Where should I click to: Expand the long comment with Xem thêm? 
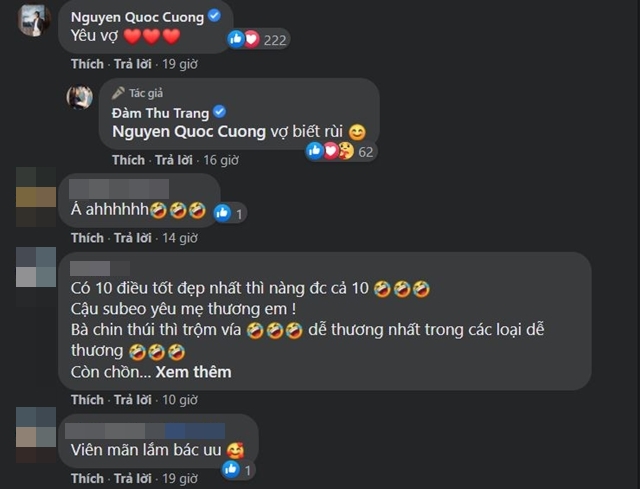tap(193, 372)
